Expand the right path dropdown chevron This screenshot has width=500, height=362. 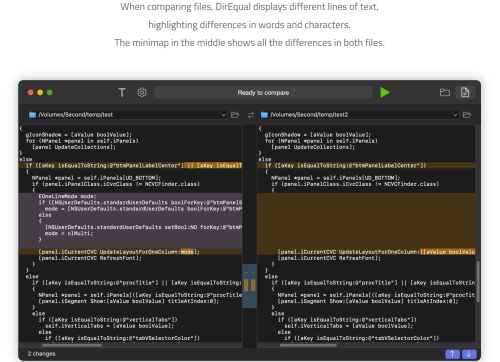[x=455, y=115]
